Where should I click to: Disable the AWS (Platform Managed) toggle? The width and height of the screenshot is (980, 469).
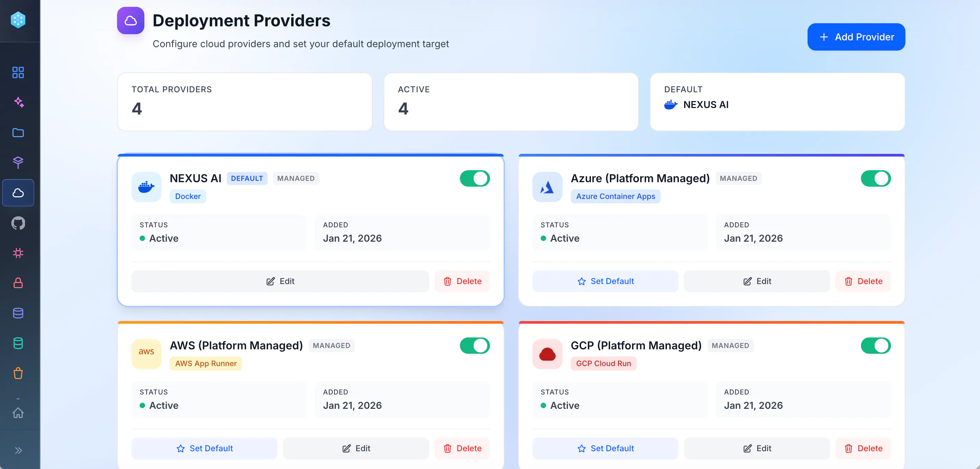[x=475, y=346]
